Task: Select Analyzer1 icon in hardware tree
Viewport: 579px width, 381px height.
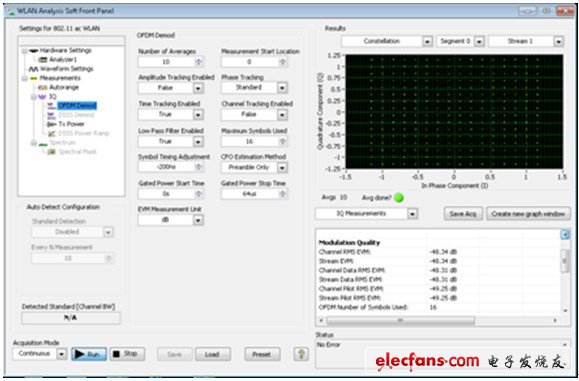Action: tap(43, 59)
